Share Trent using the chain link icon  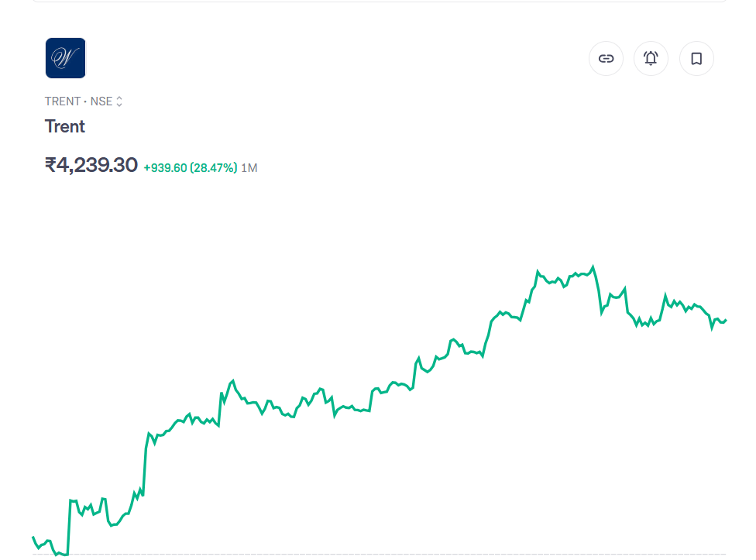(606, 58)
